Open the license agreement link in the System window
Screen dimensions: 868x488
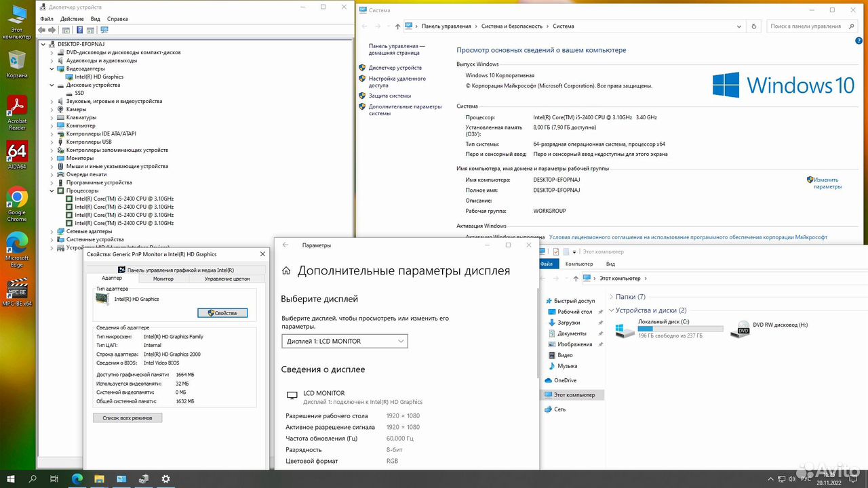point(688,237)
